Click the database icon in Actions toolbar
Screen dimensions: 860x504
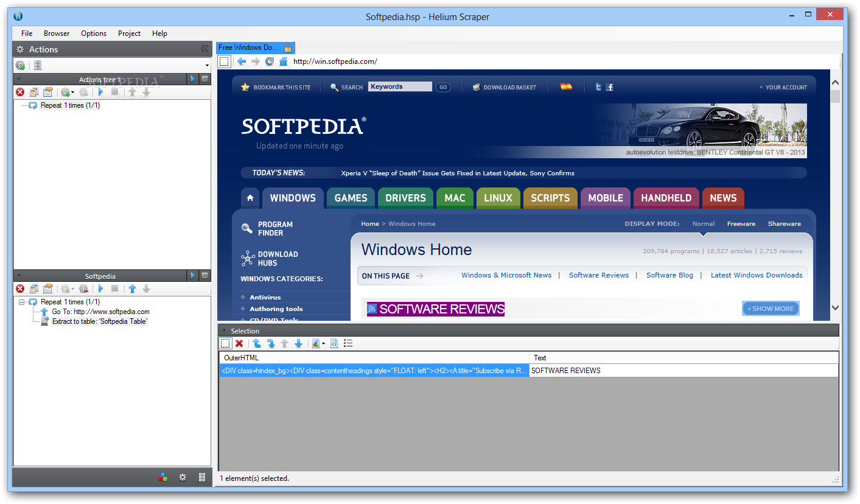37,65
